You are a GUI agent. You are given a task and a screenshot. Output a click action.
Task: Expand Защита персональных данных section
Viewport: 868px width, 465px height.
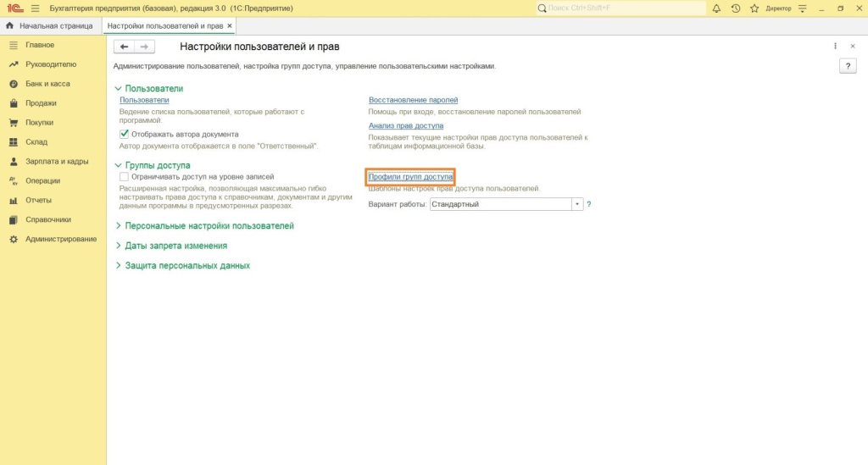[186, 265]
